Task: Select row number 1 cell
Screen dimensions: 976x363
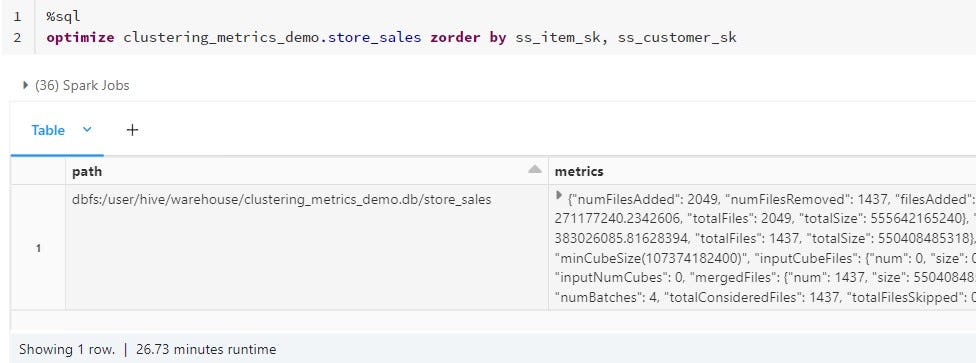Action: [38, 248]
